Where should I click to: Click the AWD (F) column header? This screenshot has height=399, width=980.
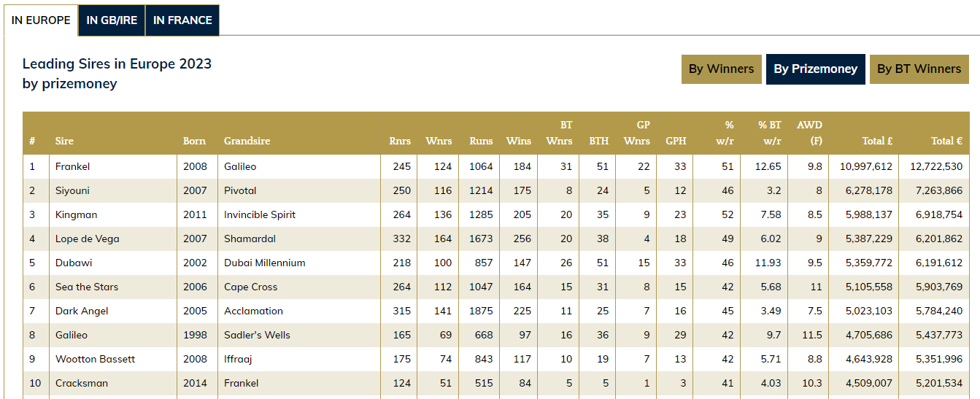tap(809, 133)
